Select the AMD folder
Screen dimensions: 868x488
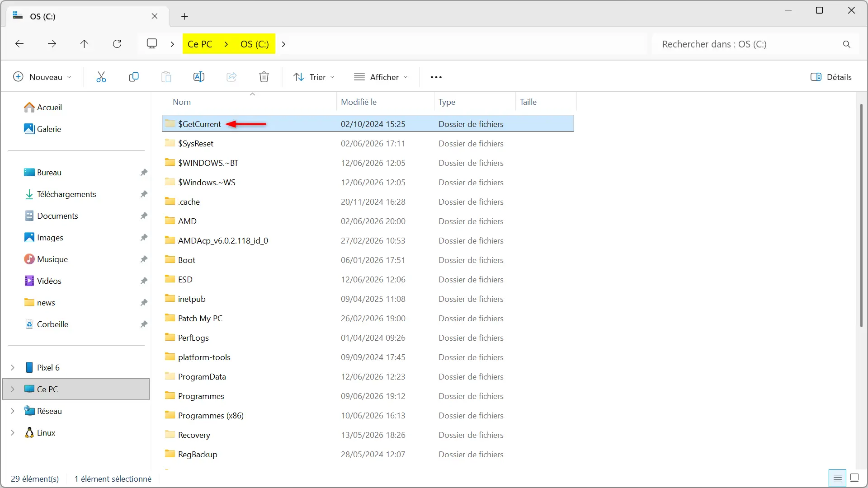pyautogui.click(x=368, y=221)
